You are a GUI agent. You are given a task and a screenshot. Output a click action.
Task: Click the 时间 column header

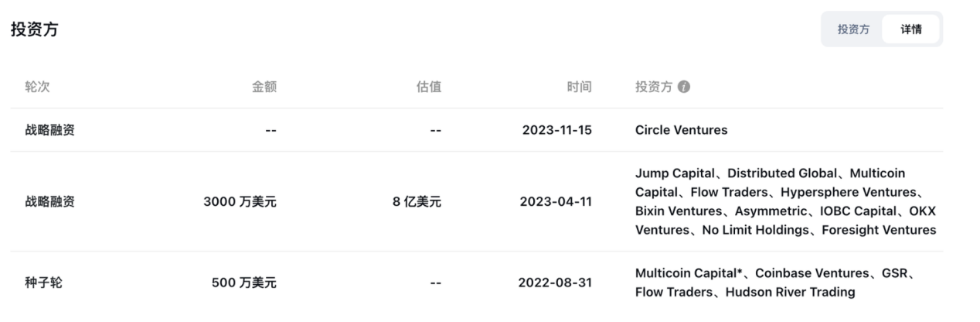coord(579,87)
